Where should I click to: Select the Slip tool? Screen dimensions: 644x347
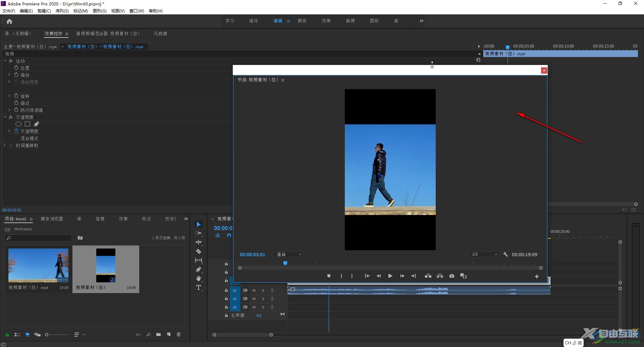pos(199,260)
